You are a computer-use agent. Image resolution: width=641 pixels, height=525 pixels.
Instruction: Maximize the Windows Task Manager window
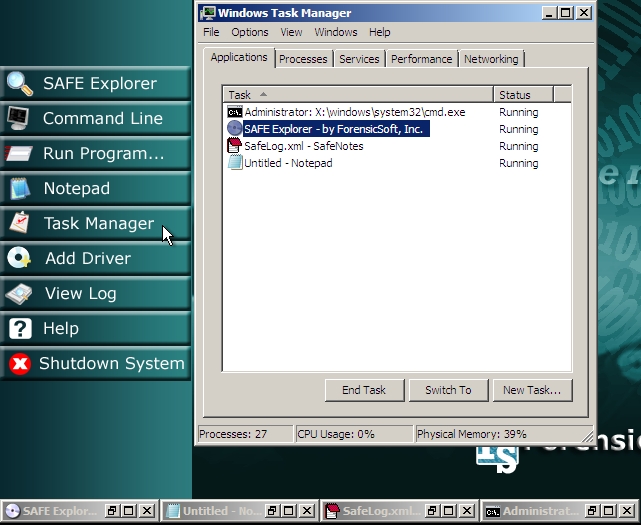tap(566, 13)
